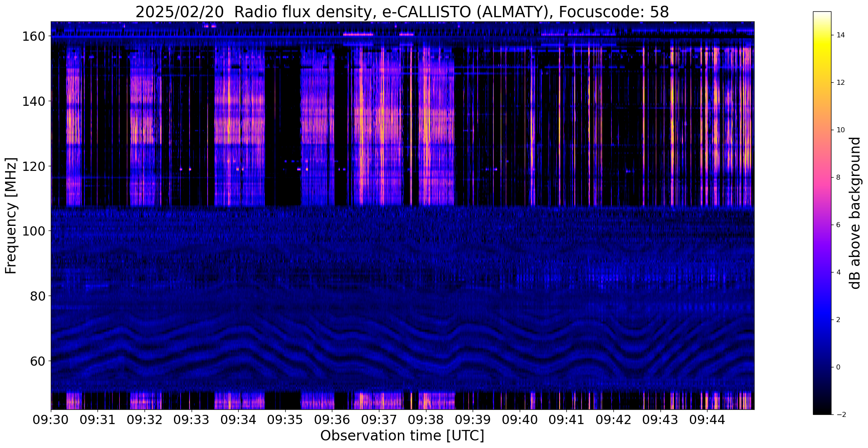
Task: Click the plot title mentioning e-CALLISTO (ALMATY)
Action: [x=402, y=12]
